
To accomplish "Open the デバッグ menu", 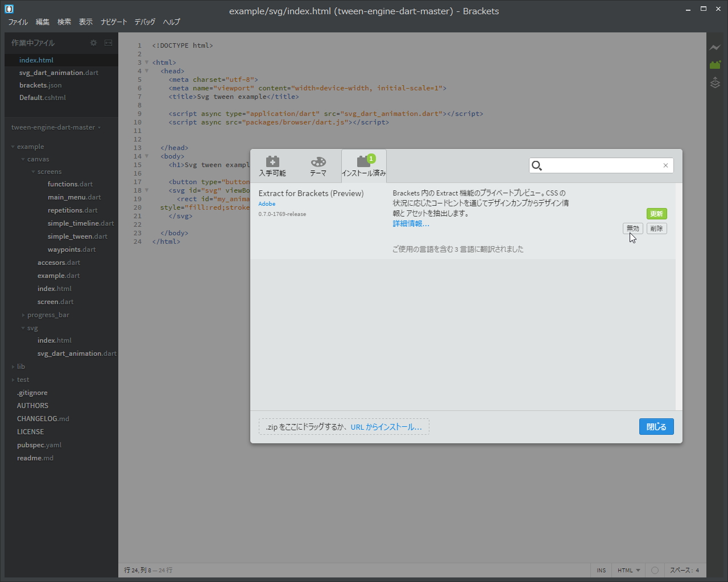I will [x=145, y=22].
